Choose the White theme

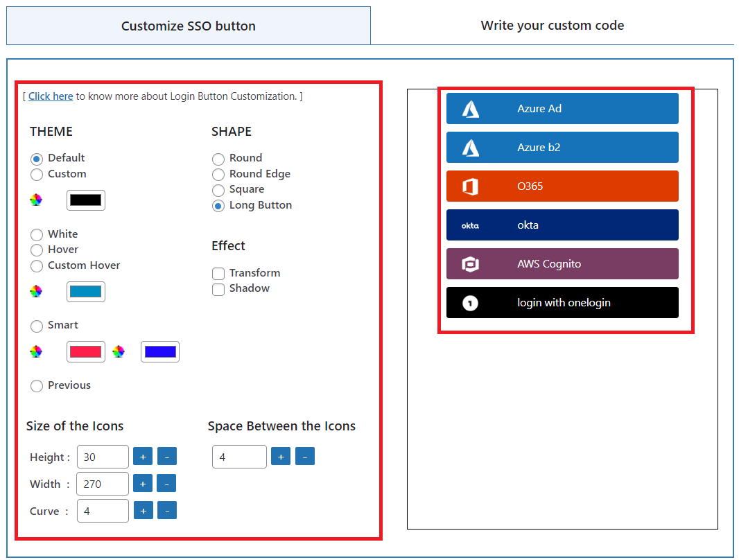coord(37,234)
